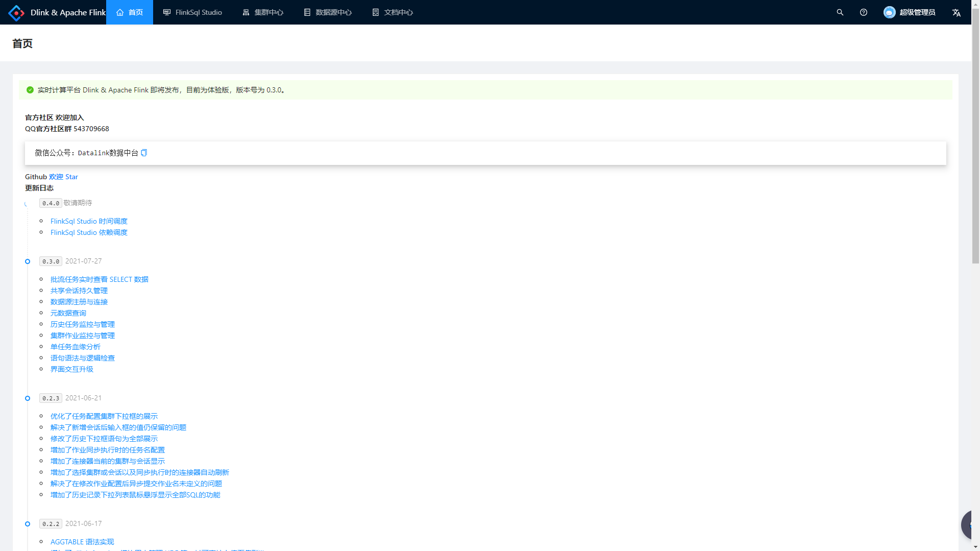The width and height of the screenshot is (980, 551).
Task: Click the 0.2.2 timeline dot
Action: 28,524
